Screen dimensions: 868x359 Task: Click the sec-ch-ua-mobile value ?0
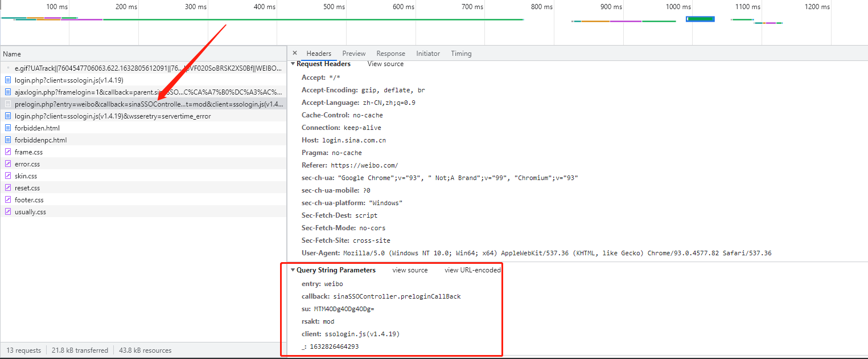367,190
